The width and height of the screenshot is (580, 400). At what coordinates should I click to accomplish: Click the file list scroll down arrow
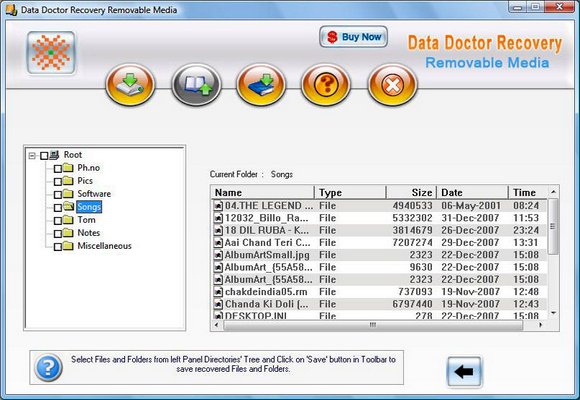pos(553,313)
